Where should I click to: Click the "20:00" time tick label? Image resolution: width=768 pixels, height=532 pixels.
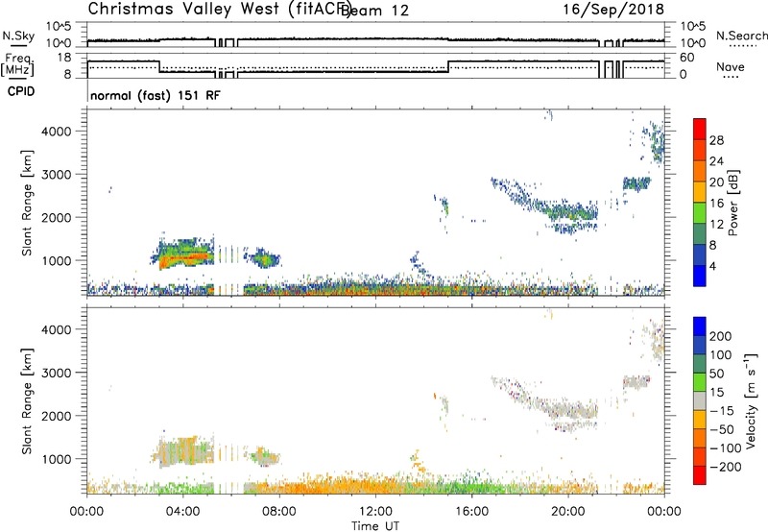coord(568,512)
